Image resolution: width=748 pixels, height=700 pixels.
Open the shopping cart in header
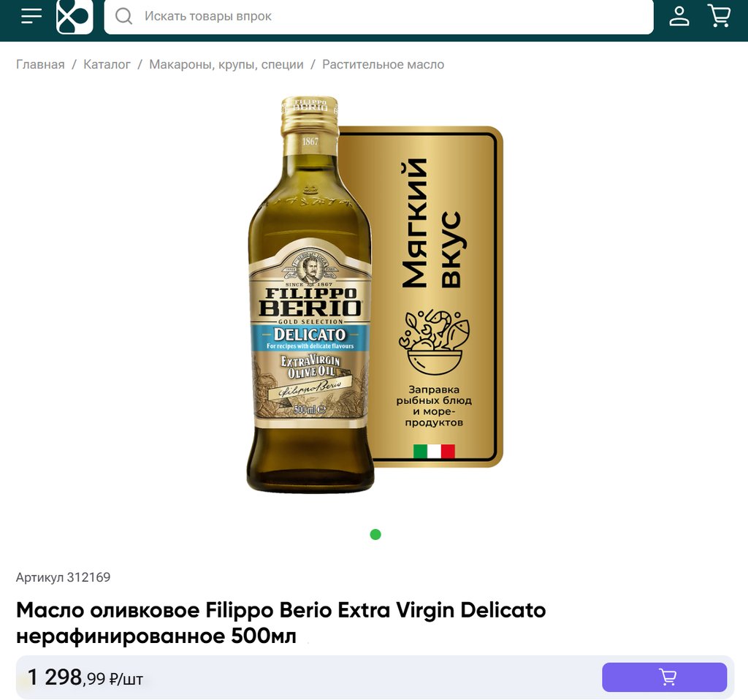719,16
